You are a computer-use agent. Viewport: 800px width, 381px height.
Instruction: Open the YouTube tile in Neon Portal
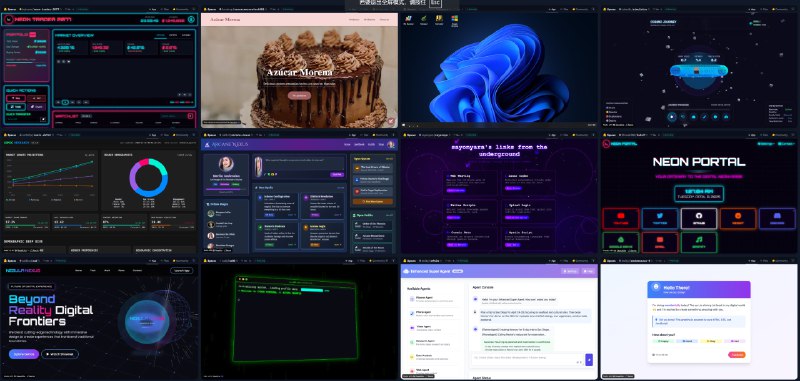(620, 218)
